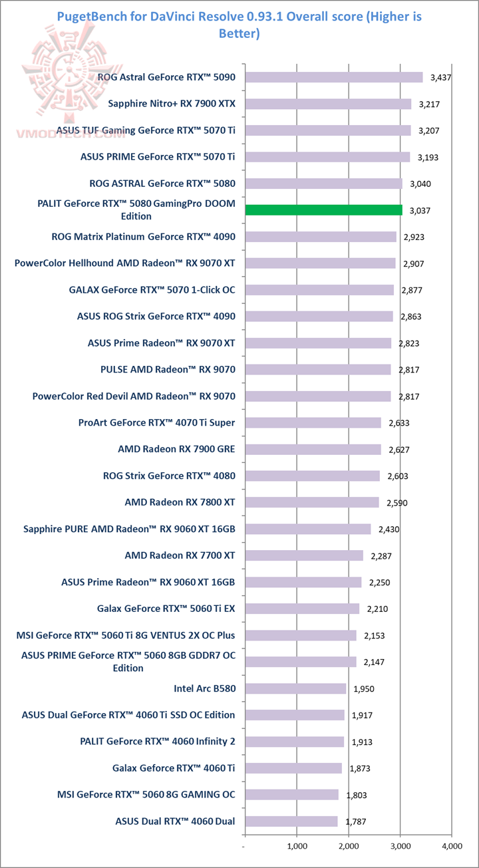The width and height of the screenshot is (479, 868).
Task: Click the ROG Astral RTX 5090 bar
Action: point(335,77)
